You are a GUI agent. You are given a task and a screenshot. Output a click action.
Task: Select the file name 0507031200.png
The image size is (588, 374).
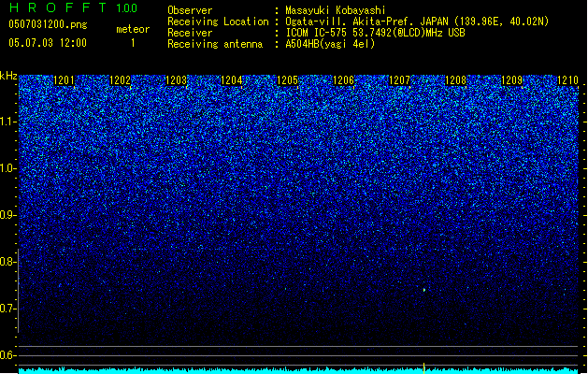point(48,24)
